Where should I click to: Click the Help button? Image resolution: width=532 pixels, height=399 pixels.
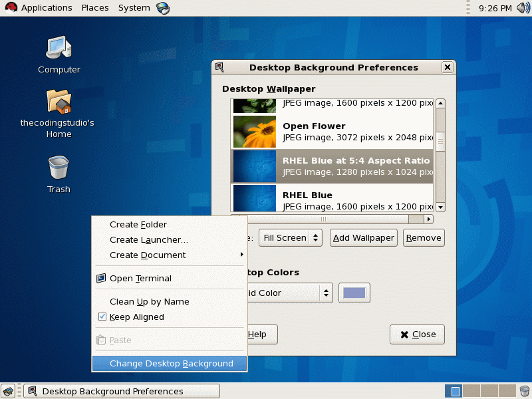coord(261,334)
